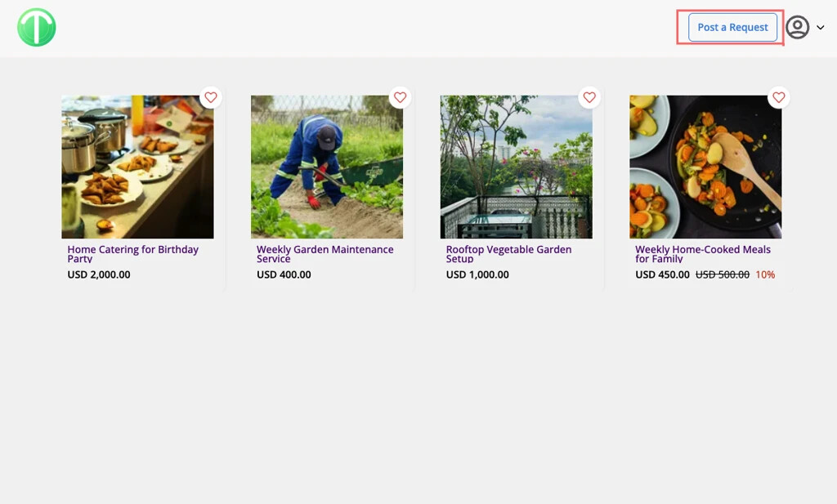The width and height of the screenshot is (837, 504).
Task: Follow the Rooftop Vegetable Garden Setup title link
Action: click(508, 253)
